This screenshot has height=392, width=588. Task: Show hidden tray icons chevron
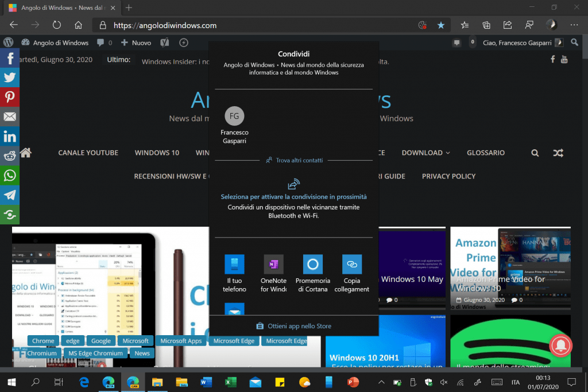point(381,382)
